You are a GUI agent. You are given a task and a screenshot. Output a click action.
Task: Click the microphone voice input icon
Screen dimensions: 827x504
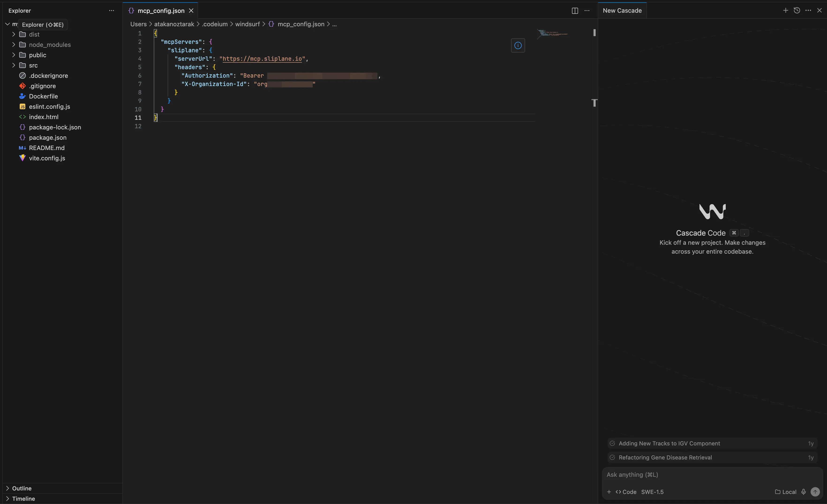(804, 492)
